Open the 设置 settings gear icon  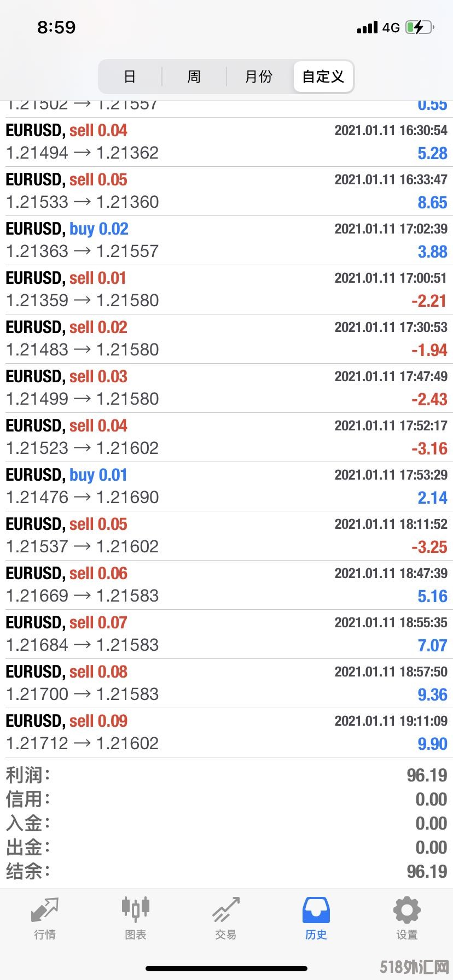pyautogui.click(x=407, y=909)
